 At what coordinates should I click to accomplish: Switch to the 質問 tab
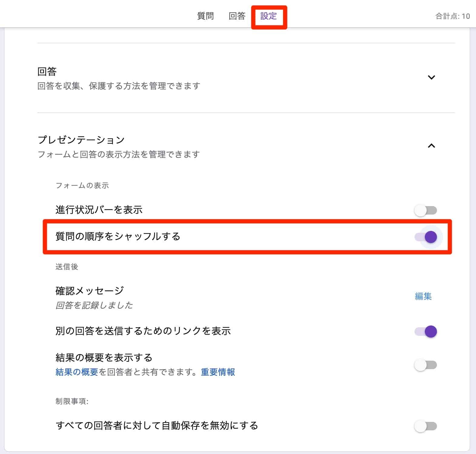click(x=206, y=16)
